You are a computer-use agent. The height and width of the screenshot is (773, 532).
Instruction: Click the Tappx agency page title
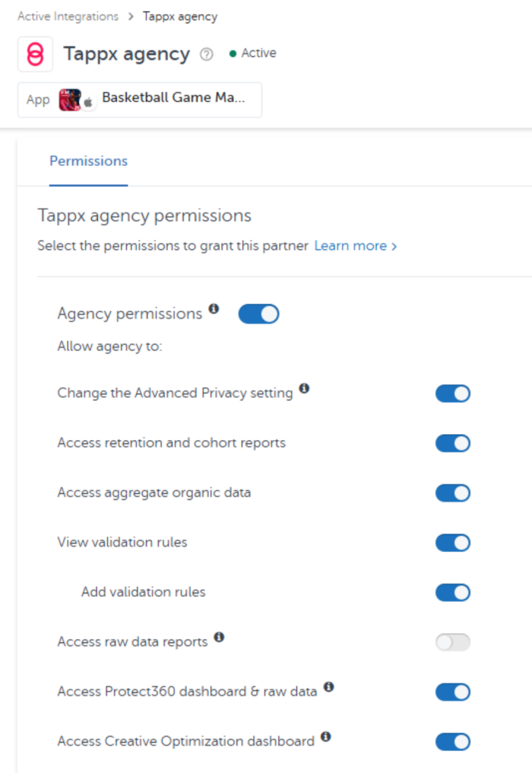pyautogui.click(x=127, y=54)
